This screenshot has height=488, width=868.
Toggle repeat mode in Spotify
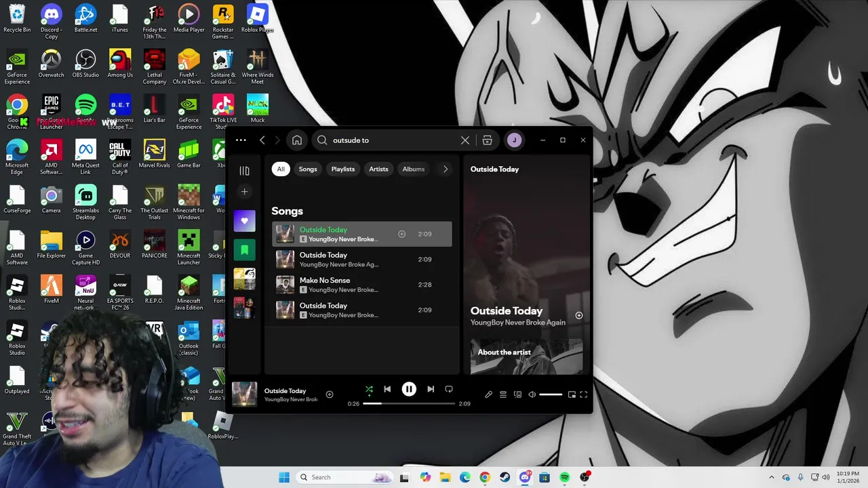(449, 389)
